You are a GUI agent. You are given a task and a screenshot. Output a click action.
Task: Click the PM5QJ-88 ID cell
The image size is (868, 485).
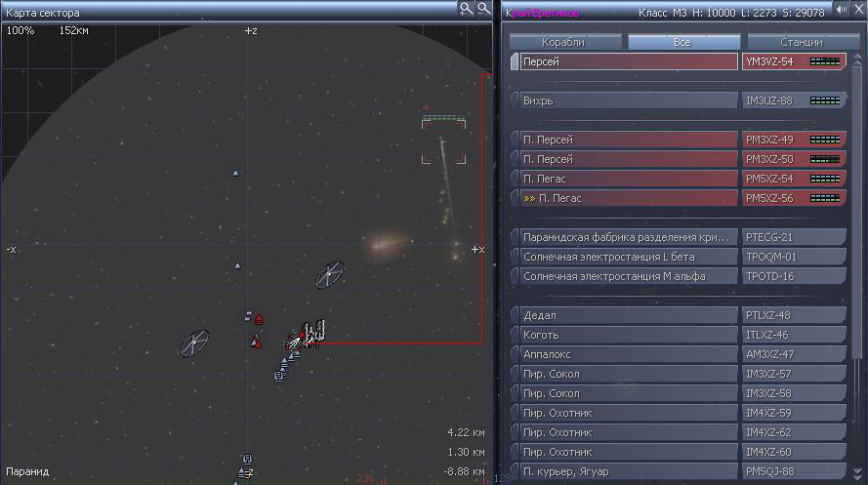794,471
